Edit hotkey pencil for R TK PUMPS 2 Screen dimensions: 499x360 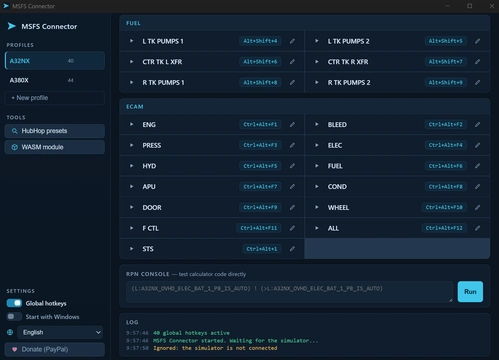pyautogui.click(x=478, y=82)
